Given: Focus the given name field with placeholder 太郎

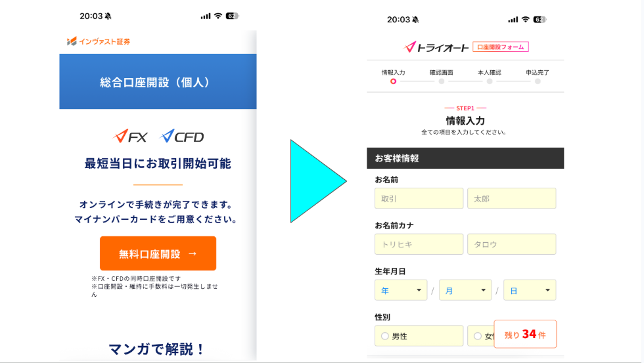Looking at the screenshot, I should (512, 198).
